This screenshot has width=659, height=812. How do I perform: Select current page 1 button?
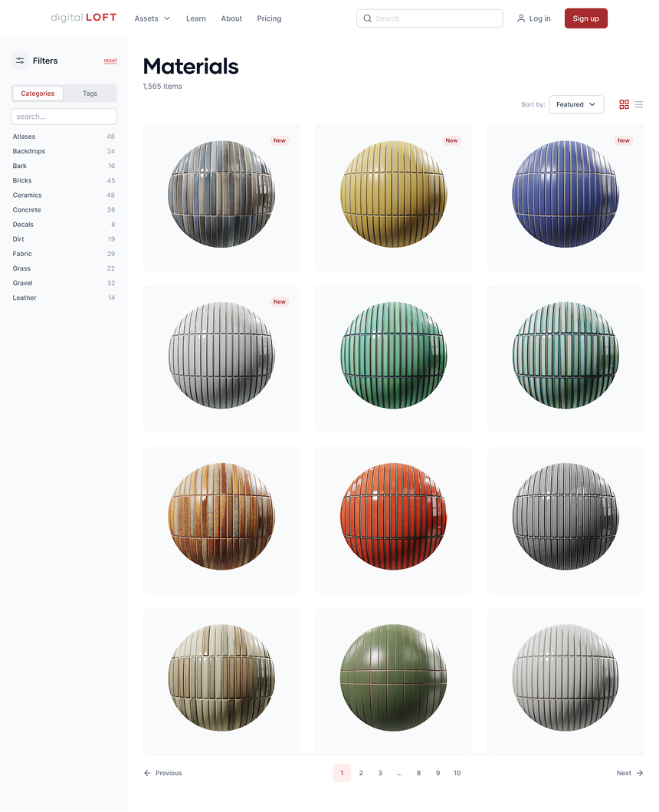pos(342,773)
